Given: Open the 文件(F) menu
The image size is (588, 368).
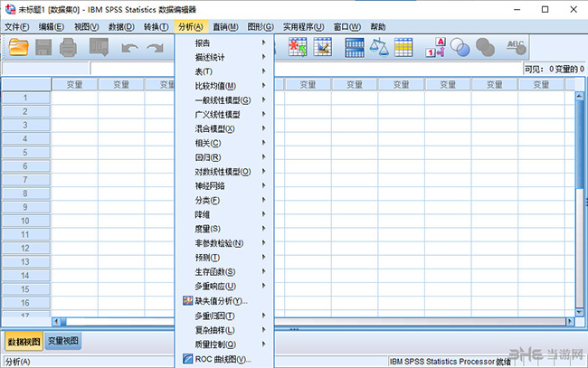Looking at the screenshot, I should click(17, 27).
